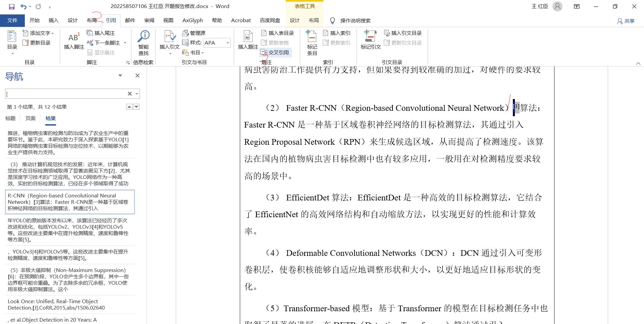Viewport: 644px width, 324px height.
Task: Select search result about 推动计算机视觉技术的发展
Action: (70, 174)
